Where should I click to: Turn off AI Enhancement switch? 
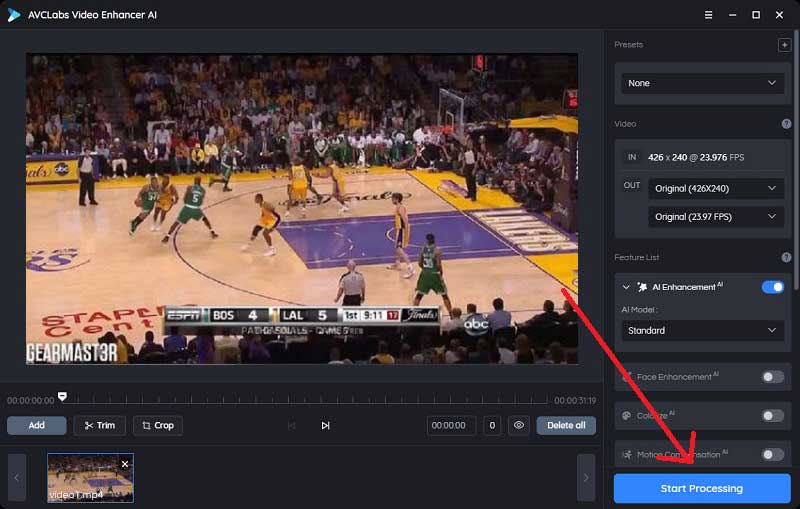(x=772, y=287)
